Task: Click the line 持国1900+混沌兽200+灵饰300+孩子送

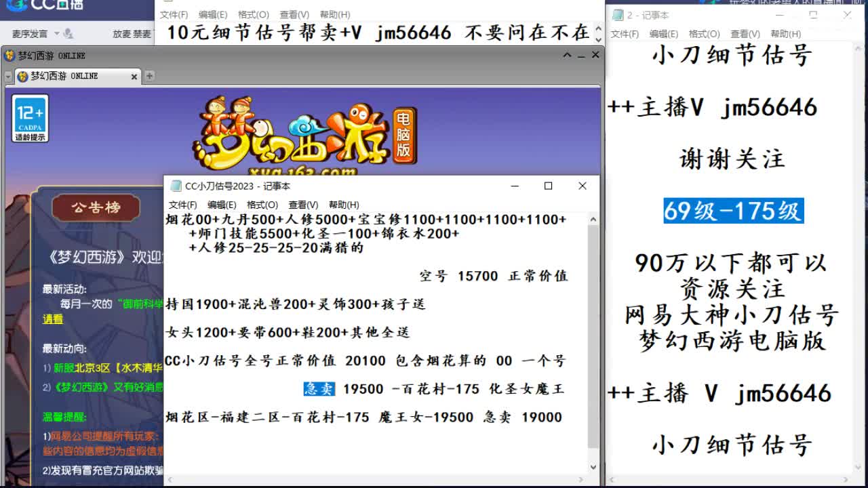Action: (x=296, y=304)
